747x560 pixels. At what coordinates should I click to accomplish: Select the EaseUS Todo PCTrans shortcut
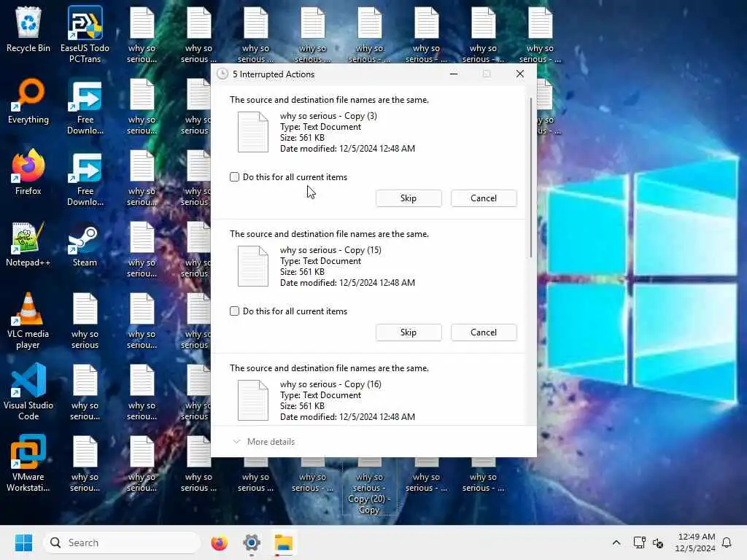pyautogui.click(x=85, y=34)
